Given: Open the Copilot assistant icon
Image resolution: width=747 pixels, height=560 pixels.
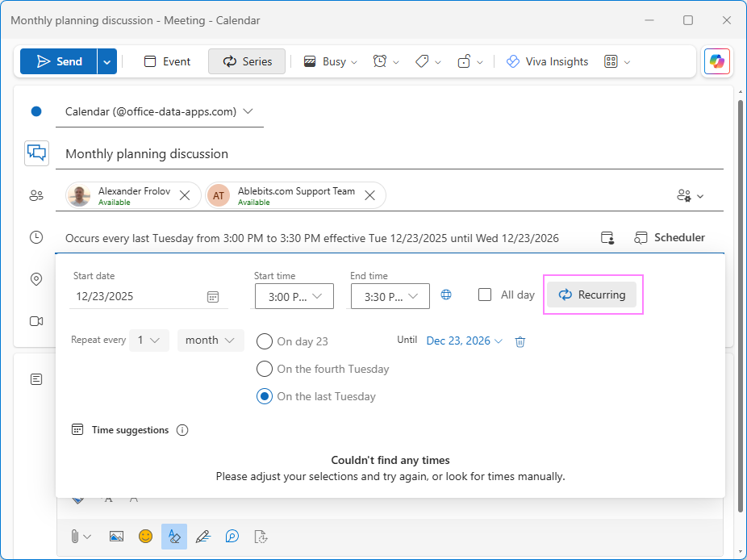Looking at the screenshot, I should point(716,61).
